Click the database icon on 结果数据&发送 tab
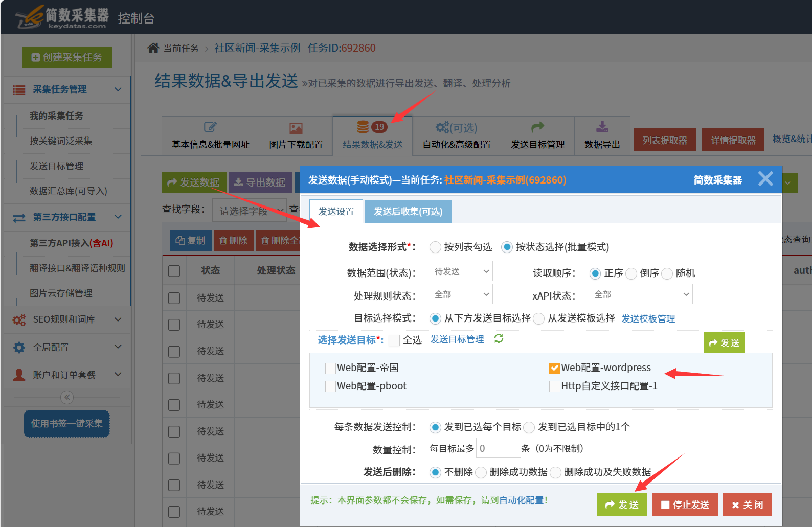The image size is (812, 527). coord(363,127)
